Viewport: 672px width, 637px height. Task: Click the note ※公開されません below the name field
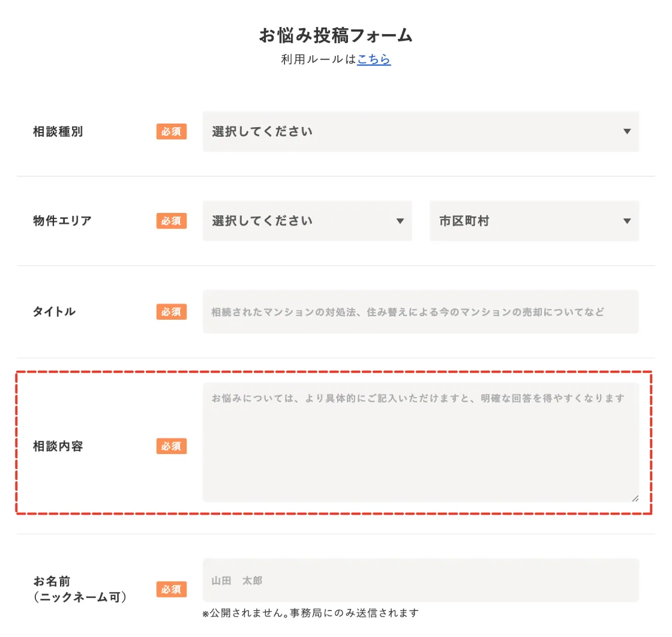point(312,613)
